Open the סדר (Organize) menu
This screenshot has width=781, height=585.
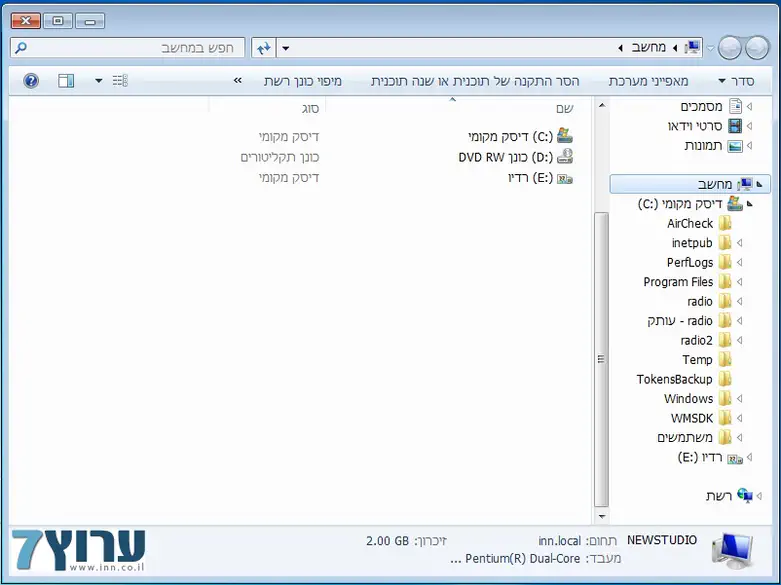736,80
